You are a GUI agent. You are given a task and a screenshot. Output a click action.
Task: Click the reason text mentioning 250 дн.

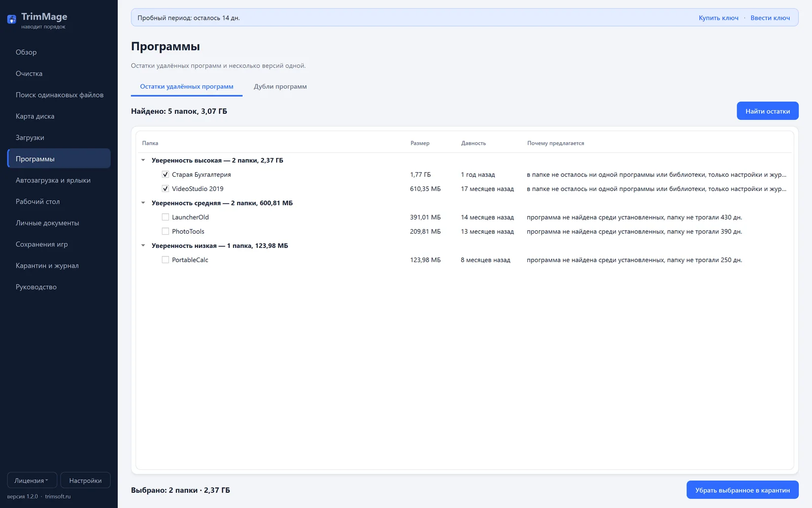(634, 260)
